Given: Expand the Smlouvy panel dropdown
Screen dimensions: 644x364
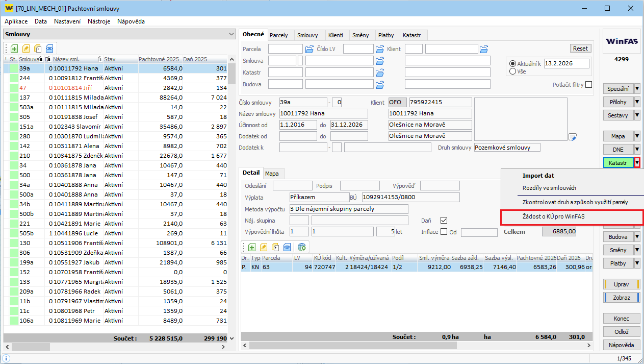Looking at the screenshot, I should pyautogui.click(x=230, y=34).
